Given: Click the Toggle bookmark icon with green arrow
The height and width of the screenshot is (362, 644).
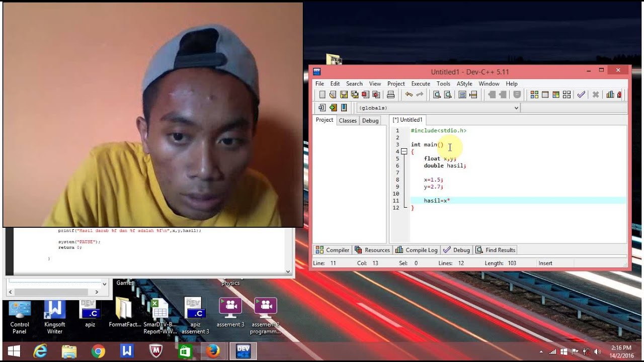Looking at the screenshot, I should point(333,108).
